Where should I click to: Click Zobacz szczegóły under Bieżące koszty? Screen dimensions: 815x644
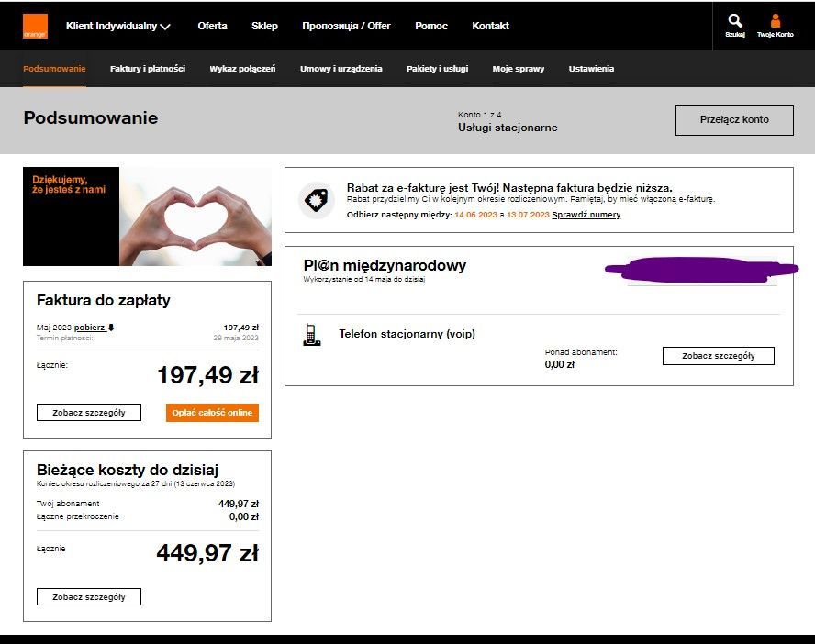89,596
